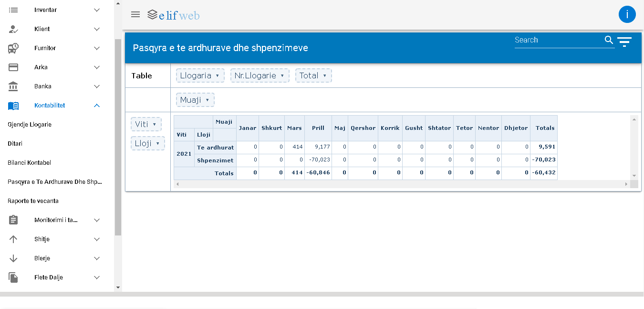The height and width of the screenshot is (309, 644).
Task: Open Raporte te vecanta menu item
Action: [x=33, y=201]
